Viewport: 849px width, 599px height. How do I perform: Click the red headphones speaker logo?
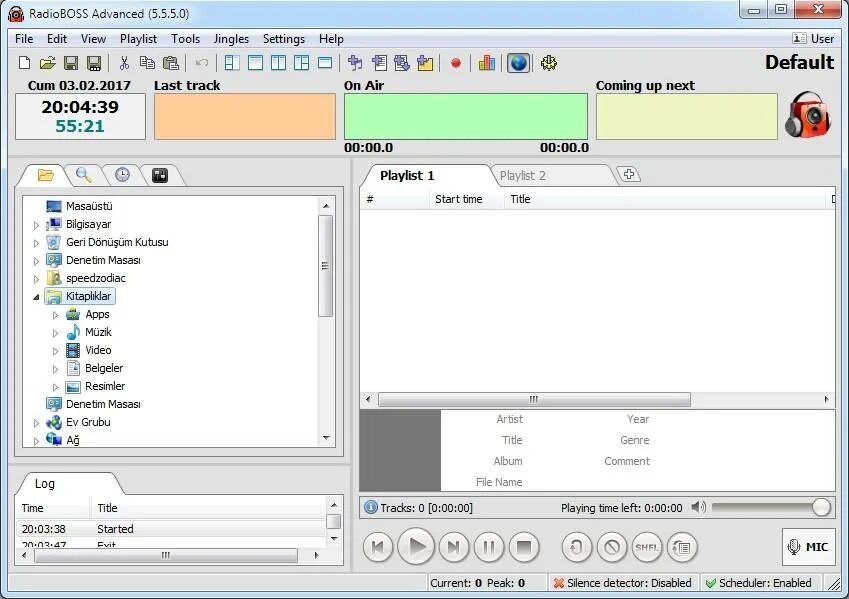808,114
